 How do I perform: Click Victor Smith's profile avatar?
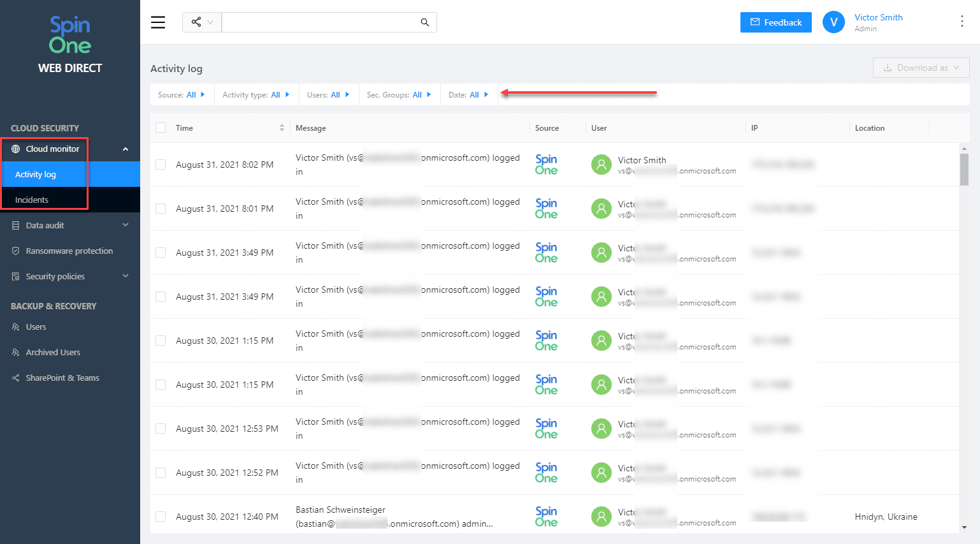coord(833,22)
